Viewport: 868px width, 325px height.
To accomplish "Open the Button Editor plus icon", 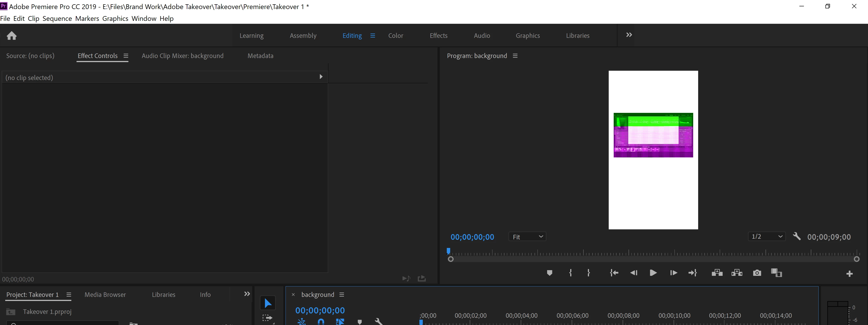I will pos(849,274).
